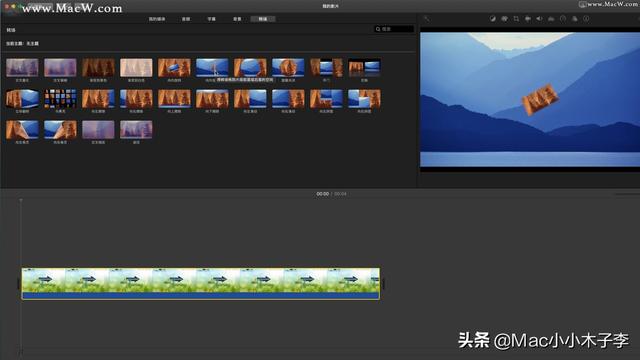This screenshot has height=360, width=640.
Task: Select the Puzzle Left transition thumbnail
Action: [x=326, y=99]
